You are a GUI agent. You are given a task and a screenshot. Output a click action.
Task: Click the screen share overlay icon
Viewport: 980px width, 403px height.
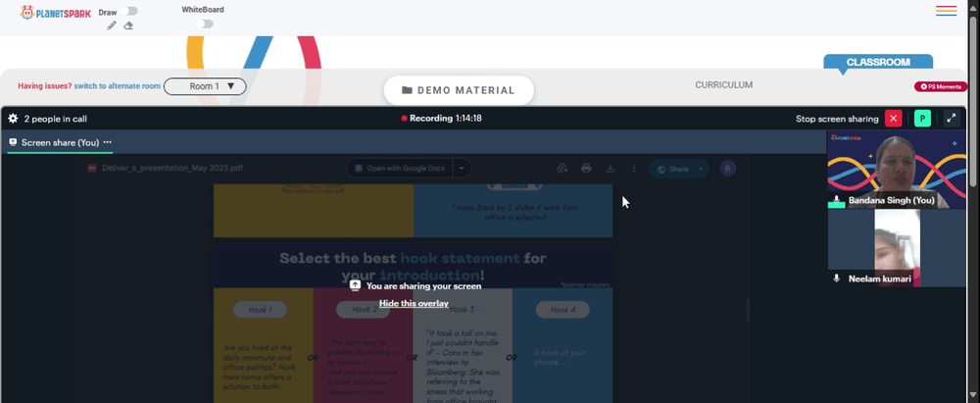click(355, 285)
